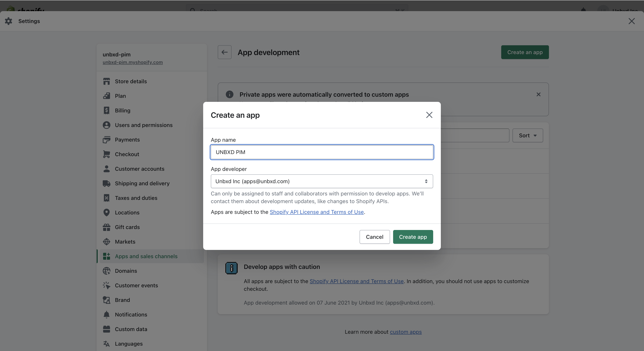The image size is (644, 351).
Task: Close the Settings page with the X
Action: tap(632, 21)
